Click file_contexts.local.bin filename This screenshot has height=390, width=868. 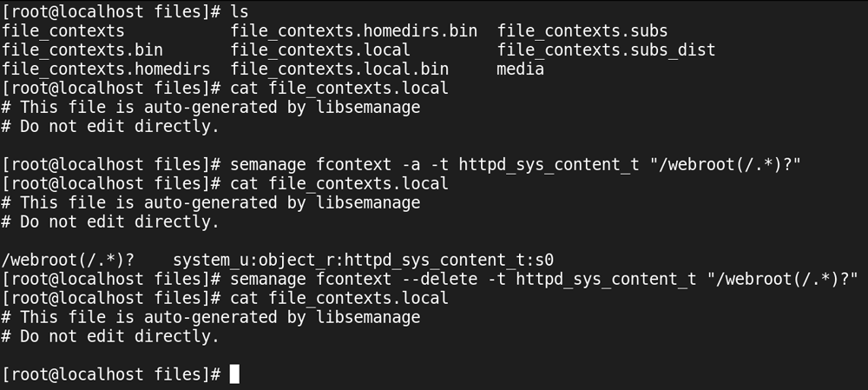pyautogui.click(x=339, y=69)
